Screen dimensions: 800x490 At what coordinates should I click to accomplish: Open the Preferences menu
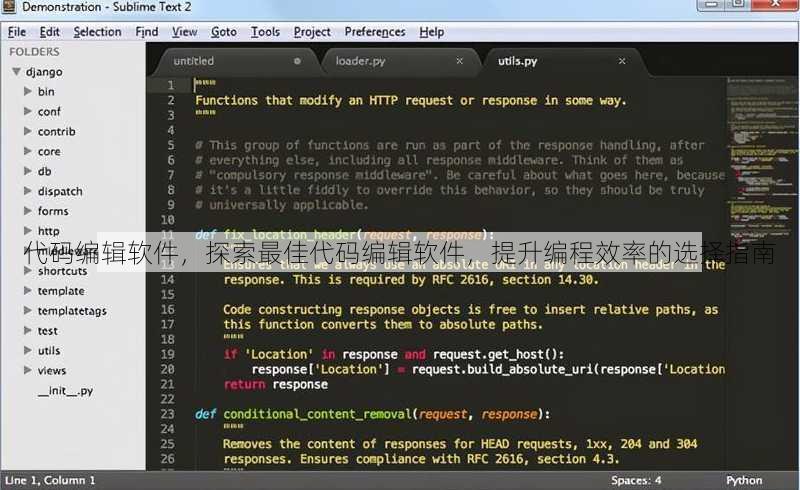pos(374,32)
